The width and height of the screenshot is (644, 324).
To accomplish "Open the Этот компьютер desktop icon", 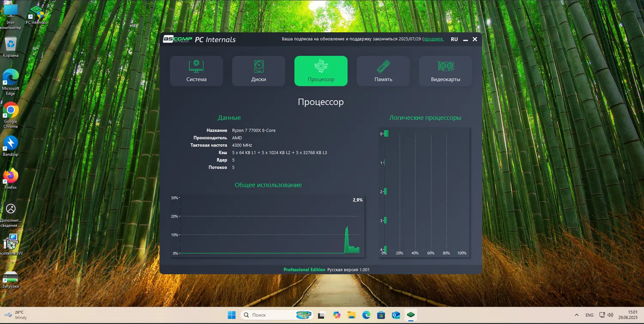I will [11, 17].
